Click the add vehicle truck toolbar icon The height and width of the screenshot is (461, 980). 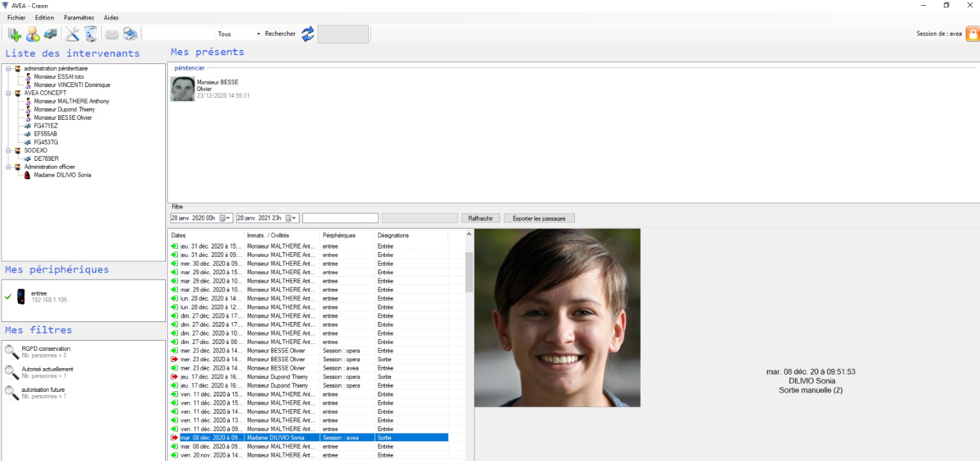[x=51, y=34]
